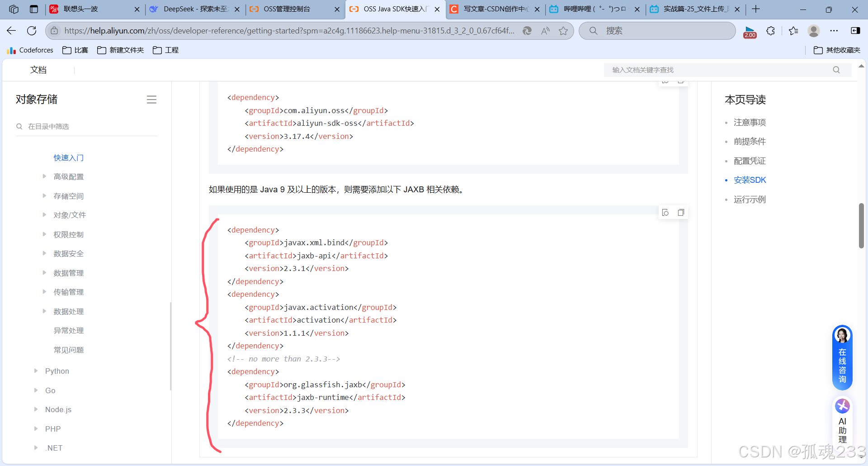Open the browser workspaces icon
The width and height of the screenshot is (868, 466).
coord(14,9)
